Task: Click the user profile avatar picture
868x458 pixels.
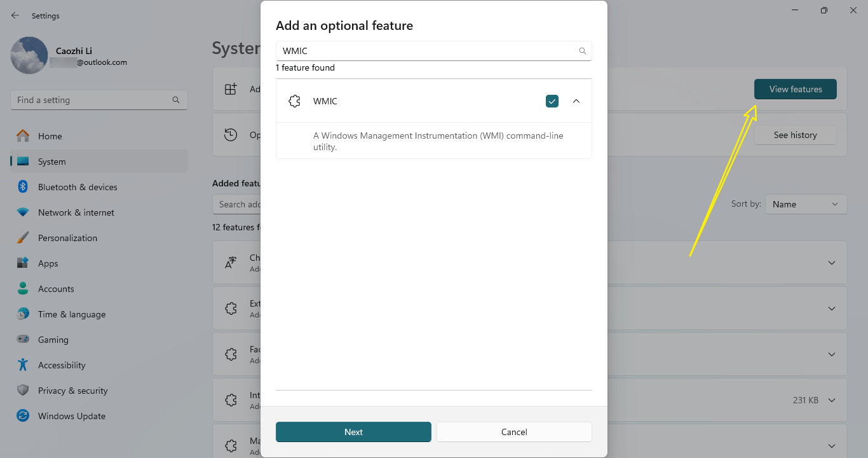Action: tap(29, 55)
